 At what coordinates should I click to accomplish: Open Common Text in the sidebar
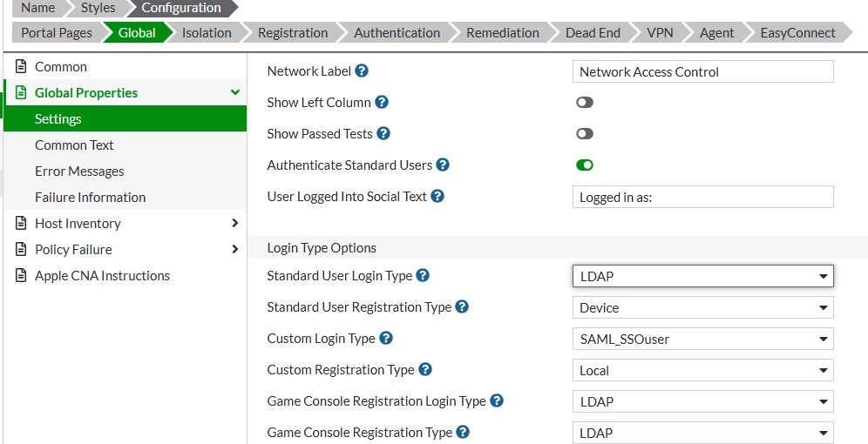(x=125, y=145)
